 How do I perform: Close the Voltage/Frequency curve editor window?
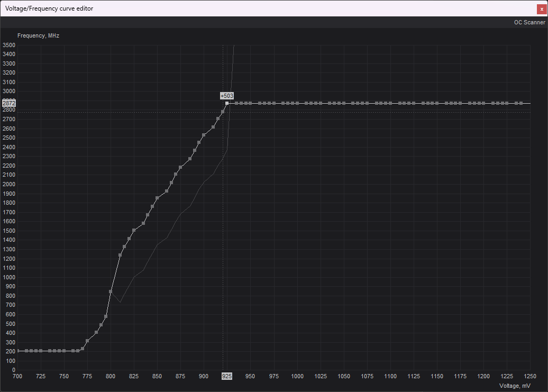point(541,8)
